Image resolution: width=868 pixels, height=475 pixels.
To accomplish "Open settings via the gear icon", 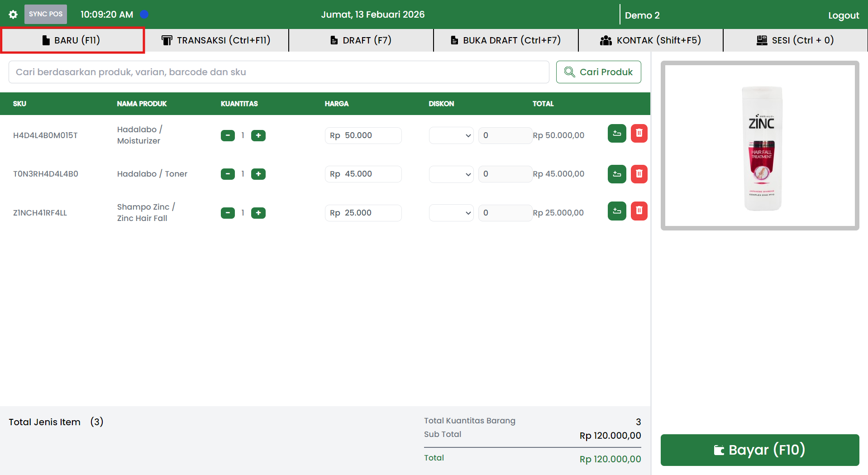I will point(13,14).
